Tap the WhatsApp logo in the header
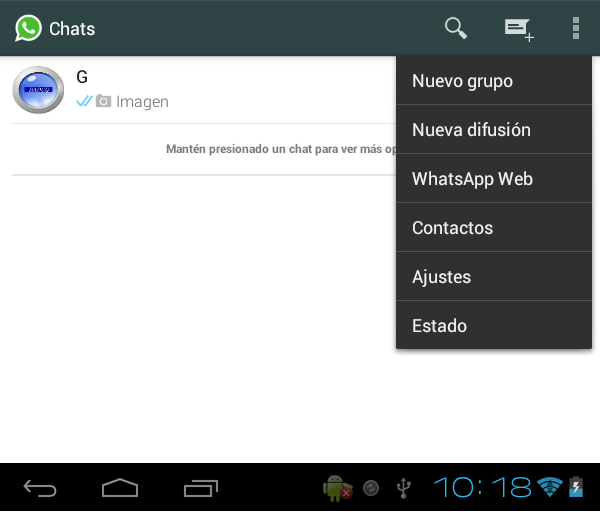The height and width of the screenshot is (512, 600). [28, 28]
